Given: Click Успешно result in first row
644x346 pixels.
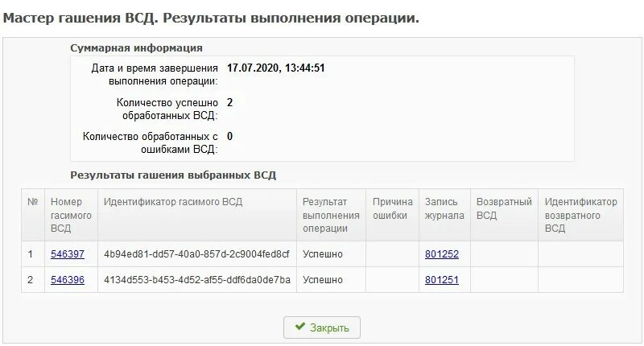Looking at the screenshot, I should (x=322, y=254).
